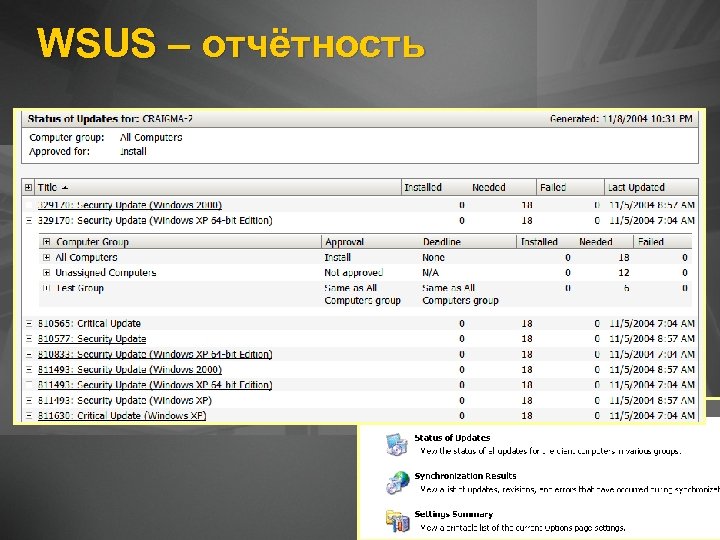Collapse 329170 Windows XP 64-bit Edition row

click(x=29, y=221)
